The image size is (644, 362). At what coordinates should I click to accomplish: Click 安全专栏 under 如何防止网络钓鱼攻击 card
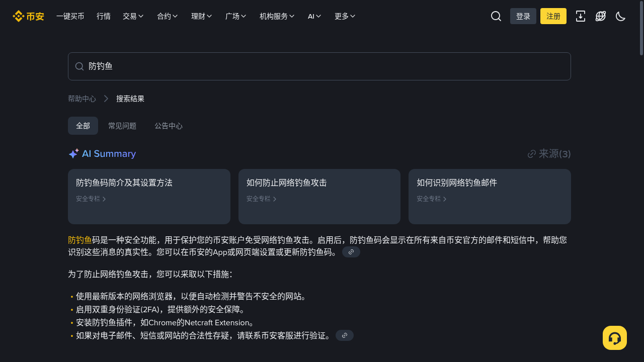click(262, 199)
